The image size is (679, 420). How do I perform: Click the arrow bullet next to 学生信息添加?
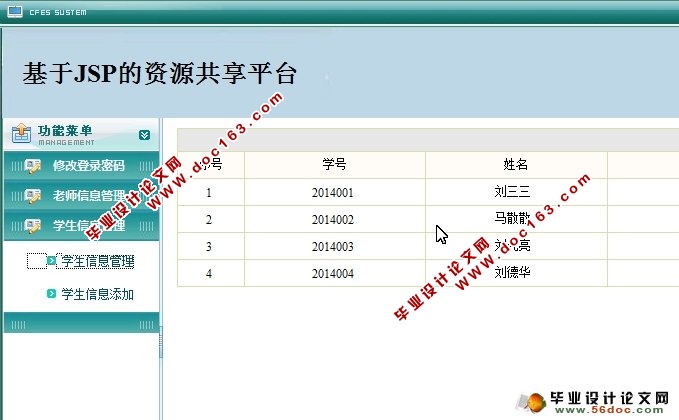click(51, 294)
